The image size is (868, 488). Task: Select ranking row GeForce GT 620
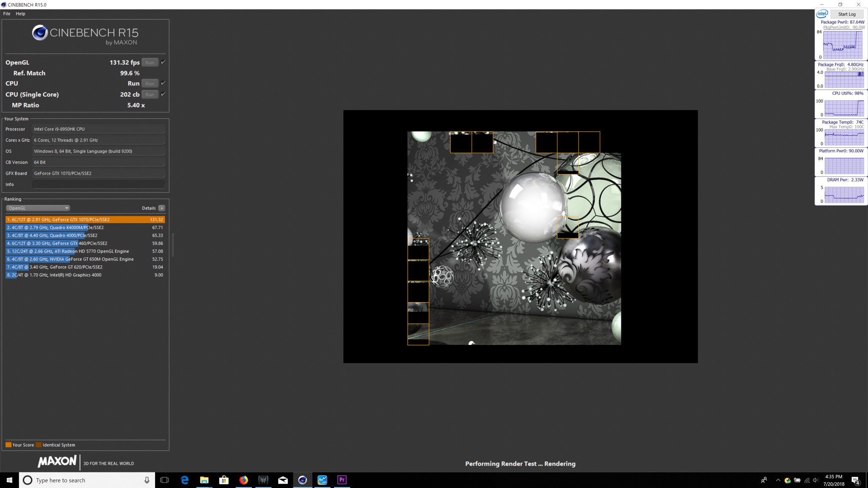click(x=85, y=267)
